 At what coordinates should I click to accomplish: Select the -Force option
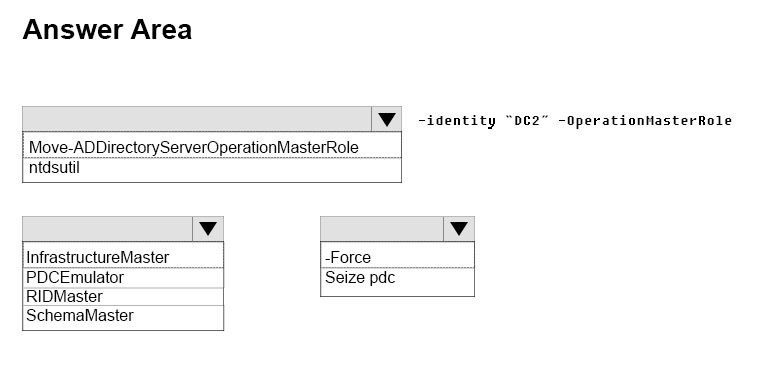click(x=397, y=255)
